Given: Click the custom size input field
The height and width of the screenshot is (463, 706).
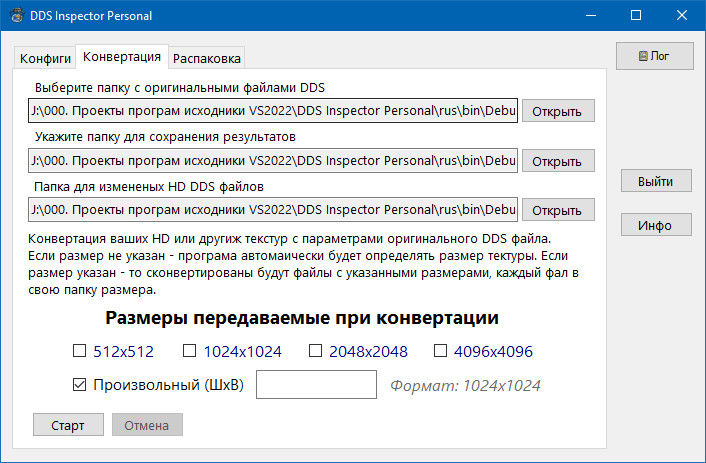Looking at the screenshot, I should point(315,384).
